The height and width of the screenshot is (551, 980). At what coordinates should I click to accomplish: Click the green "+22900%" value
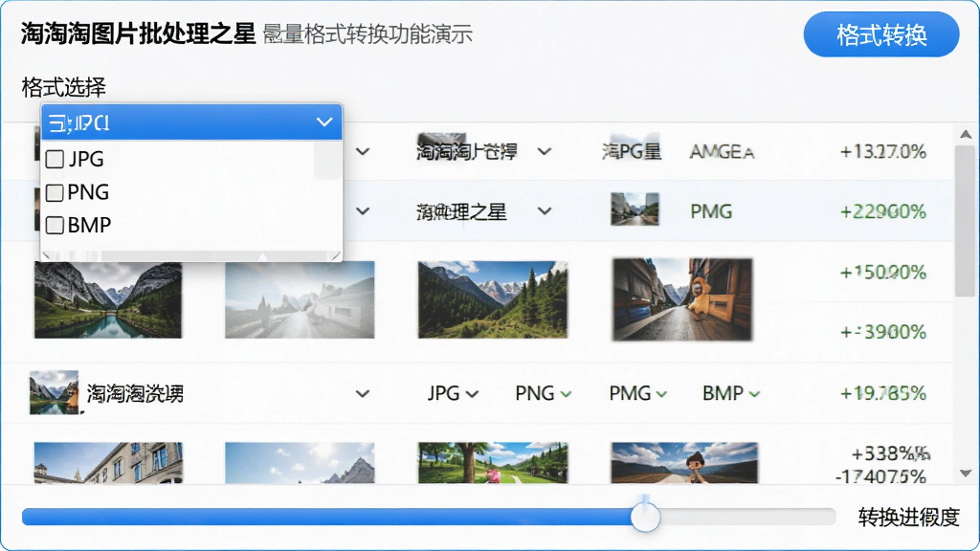tap(882, 211)
